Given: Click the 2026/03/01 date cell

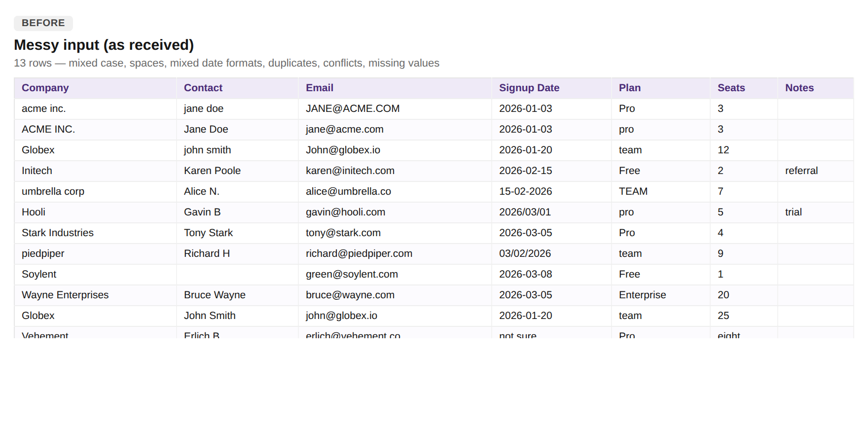Looking at the screenshot, I should click(x=551, y=212).
